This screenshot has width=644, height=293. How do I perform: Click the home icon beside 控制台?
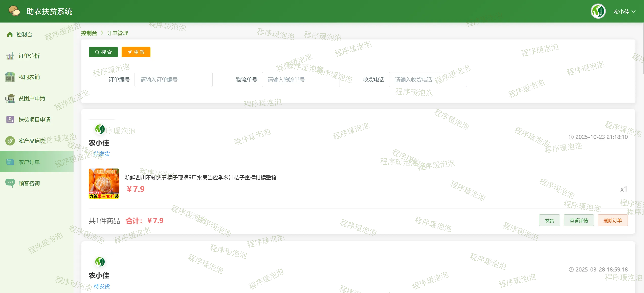click(10, 34)
